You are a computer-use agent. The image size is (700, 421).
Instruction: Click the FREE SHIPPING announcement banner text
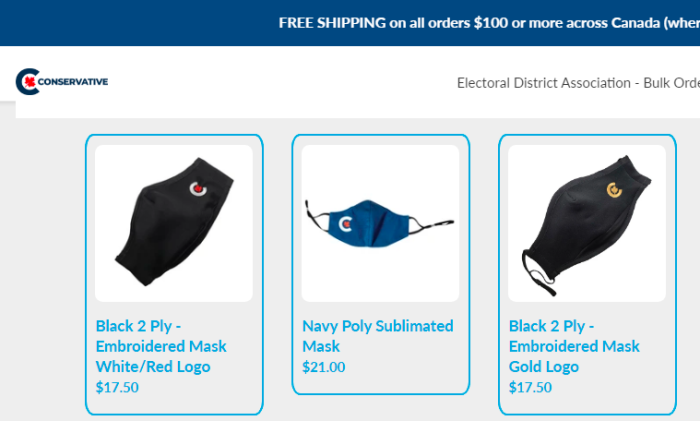tap(489, 23)
